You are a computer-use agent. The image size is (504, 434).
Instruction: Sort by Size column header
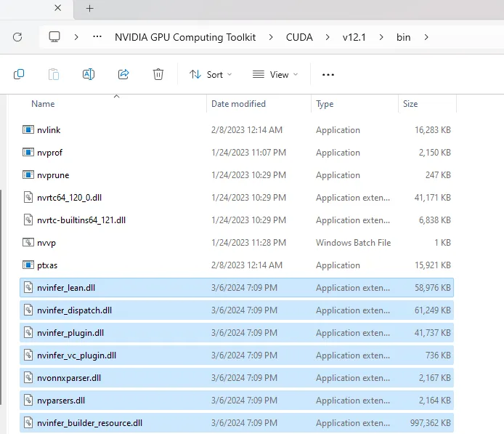(410, 104)
